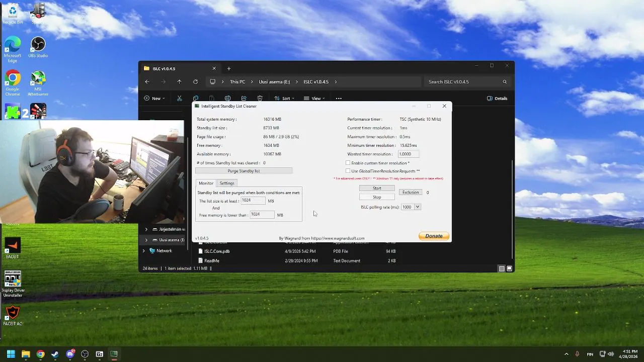Switch Explorer to large thumbnails view icon
The width and height of the screenshot is (644, 362).
click(x=509, y=268)
